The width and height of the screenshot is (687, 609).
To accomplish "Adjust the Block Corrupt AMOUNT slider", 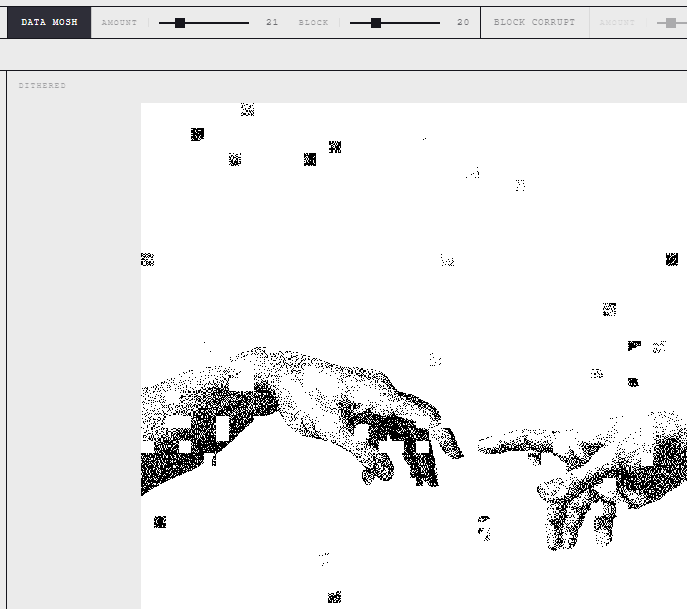I will (x=672, y=23).
